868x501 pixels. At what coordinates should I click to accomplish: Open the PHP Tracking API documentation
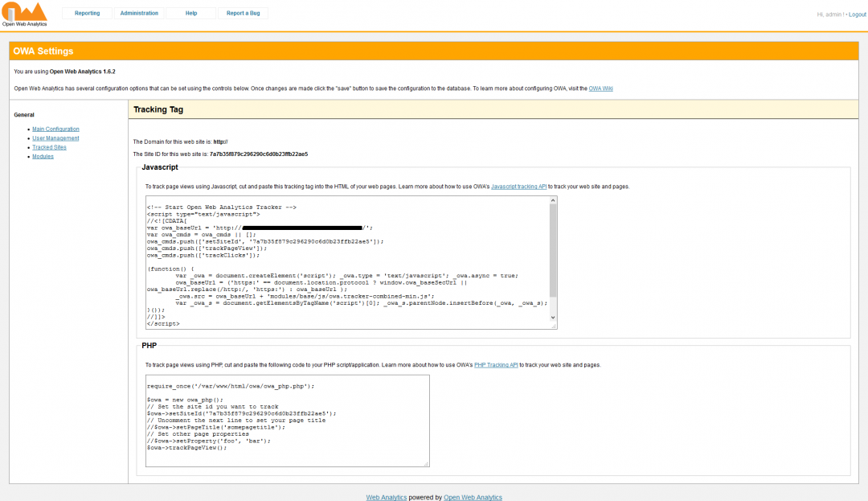(x=496, y=364)
